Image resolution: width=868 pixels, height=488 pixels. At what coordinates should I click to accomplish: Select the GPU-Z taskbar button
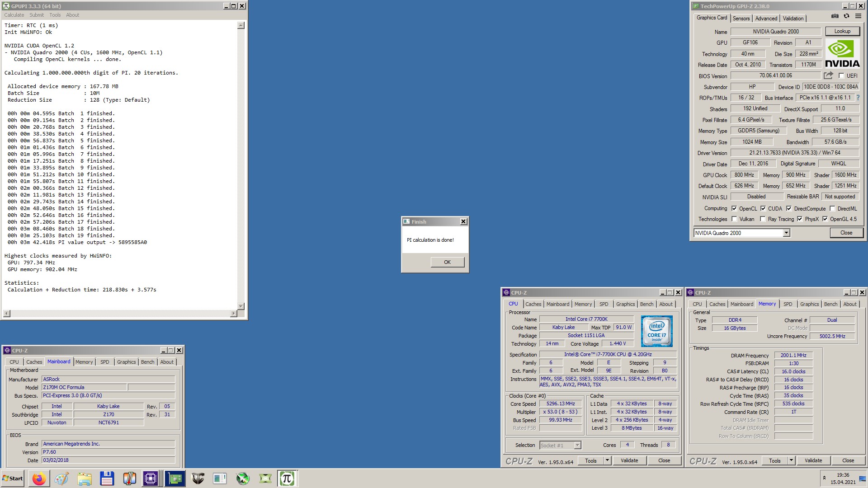[x=175, y=479]
